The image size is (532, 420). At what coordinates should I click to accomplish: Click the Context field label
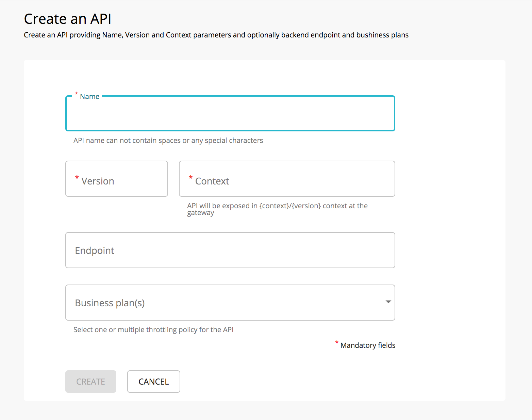[x=212, y=181]
